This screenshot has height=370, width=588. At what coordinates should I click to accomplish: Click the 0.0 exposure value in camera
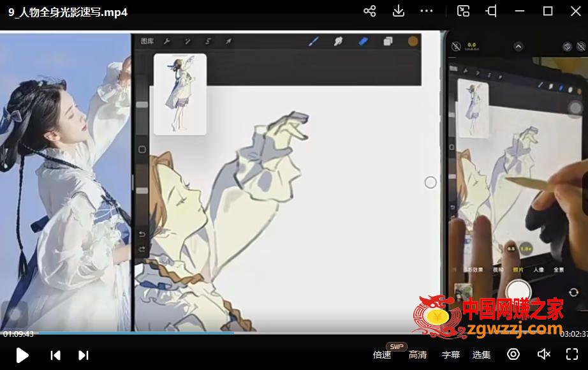(472, 46)
